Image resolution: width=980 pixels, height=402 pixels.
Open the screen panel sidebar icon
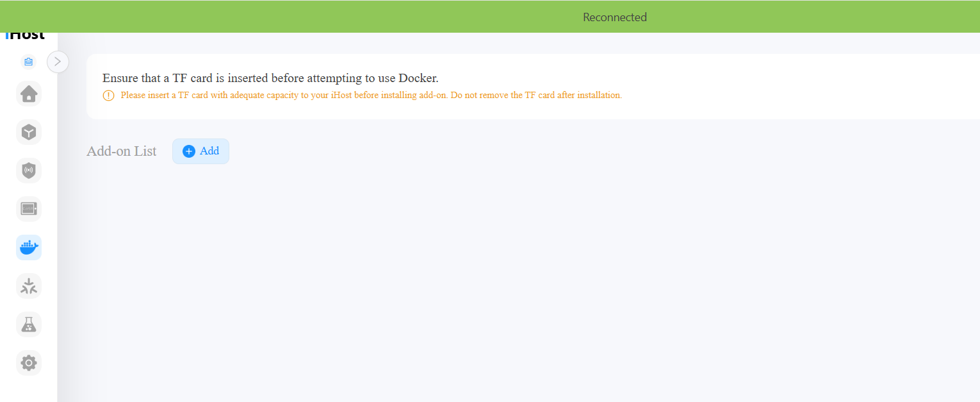coord(29,209)
